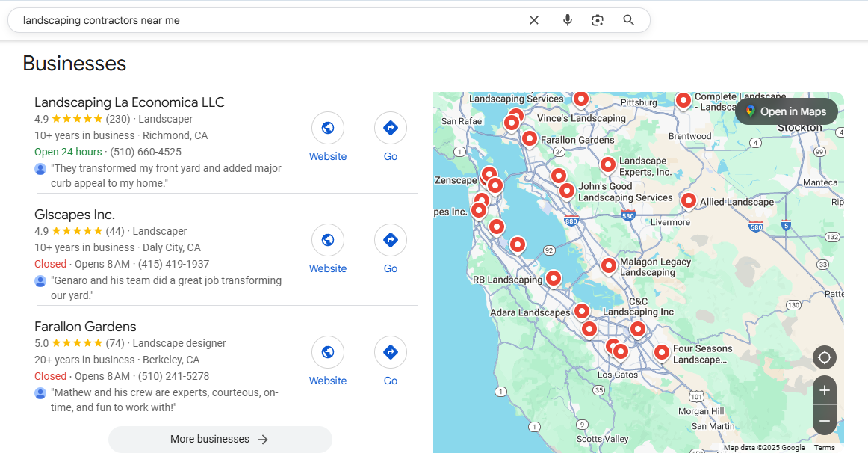
Task: Open Glscapes Inc. website globe icon
Action: pos(328,240)
